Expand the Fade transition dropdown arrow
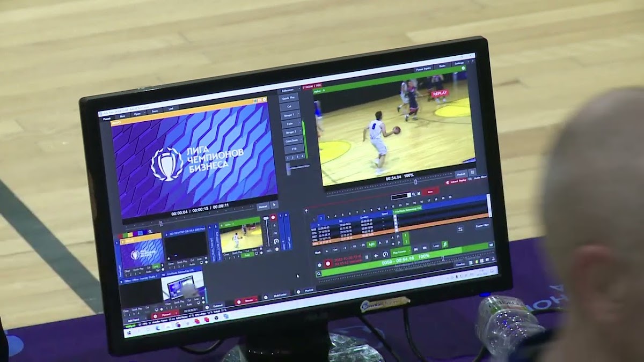644x362 pixels. coord(299,123)
